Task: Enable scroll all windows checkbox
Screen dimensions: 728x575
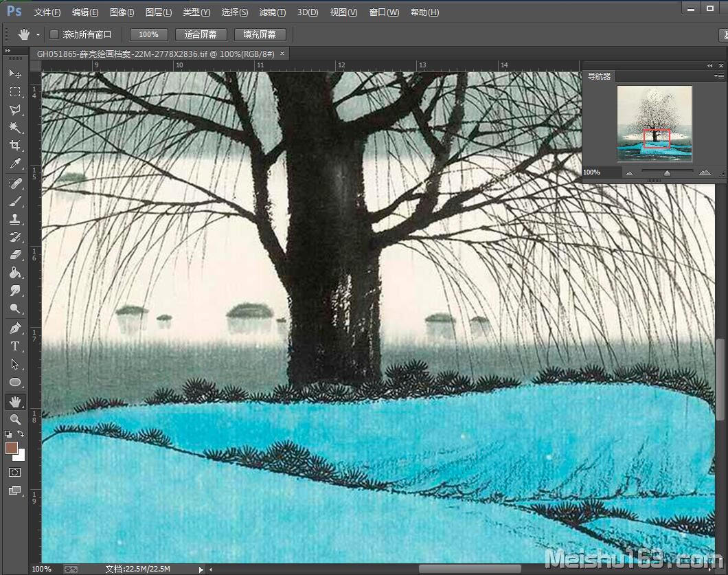Action: pyautogui.click(x=54, y=34)
